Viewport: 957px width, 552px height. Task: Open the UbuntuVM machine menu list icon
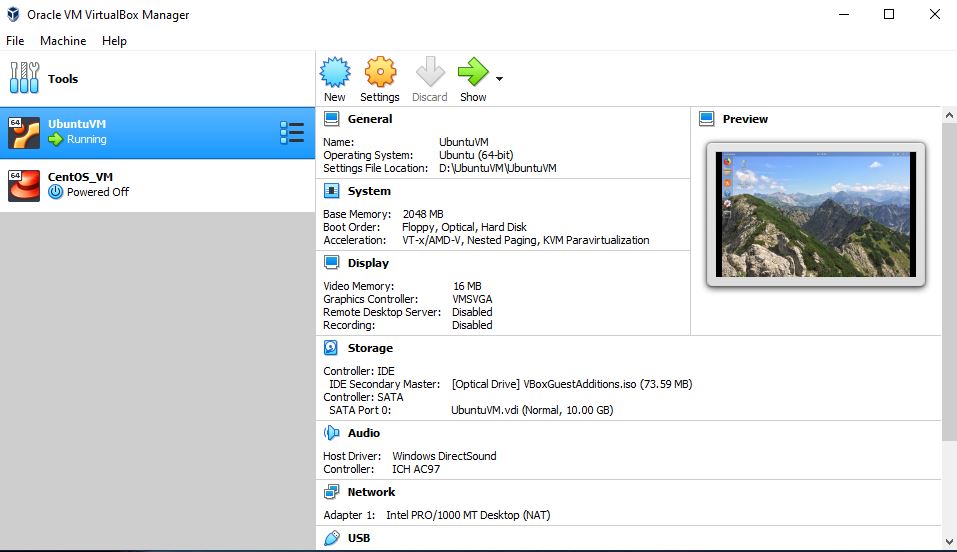coord(292,133)
